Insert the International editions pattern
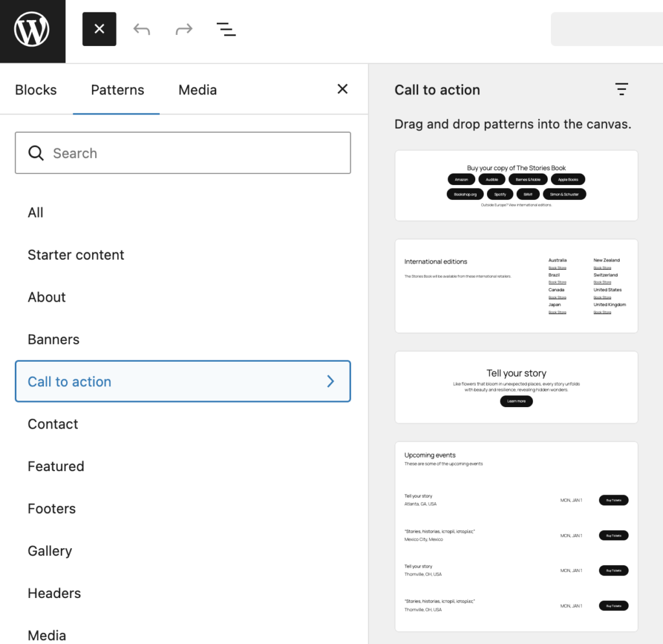Image resolution: width=663 pixels, height=644 pixels. point(516,286)
